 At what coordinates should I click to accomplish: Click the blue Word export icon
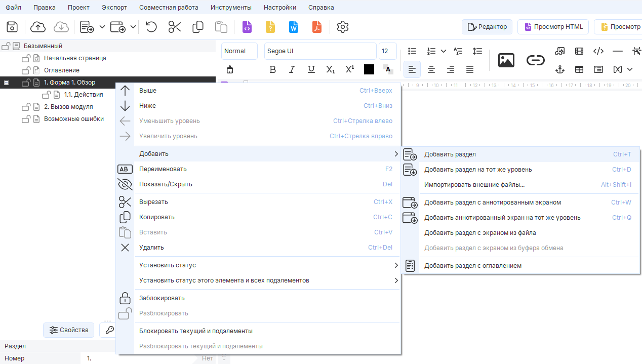pyautogui.click(x=294, y=27)
